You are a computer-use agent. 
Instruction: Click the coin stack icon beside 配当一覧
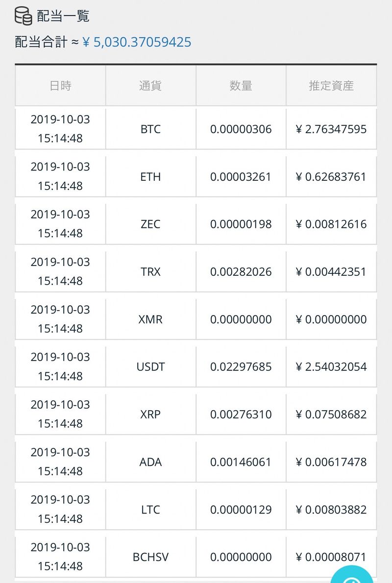coord(24,16)
